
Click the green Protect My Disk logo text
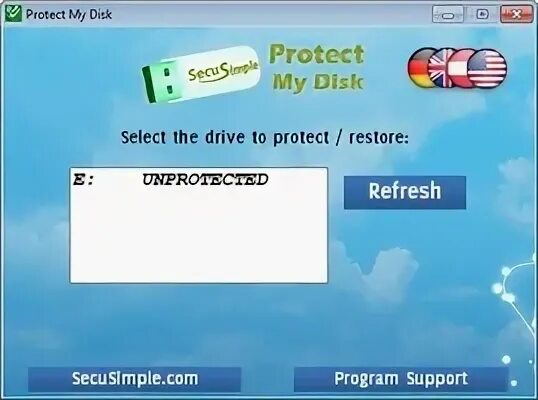click(317, 68)
